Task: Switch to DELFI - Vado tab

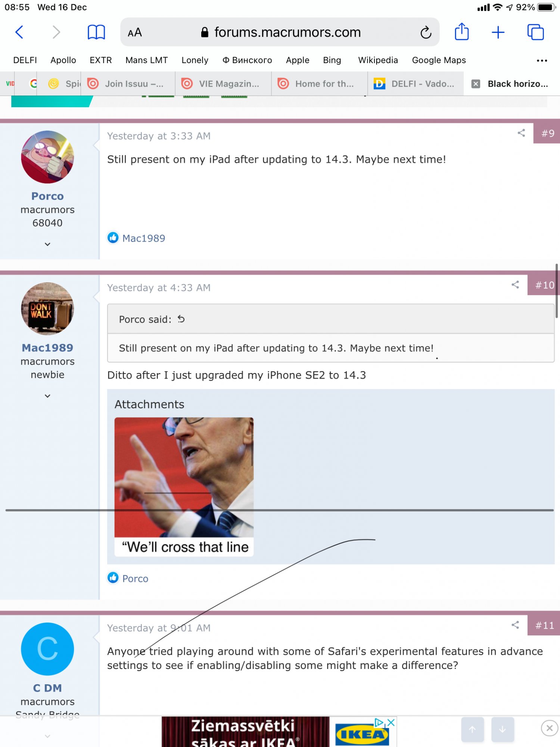Action: click(416, 84)
